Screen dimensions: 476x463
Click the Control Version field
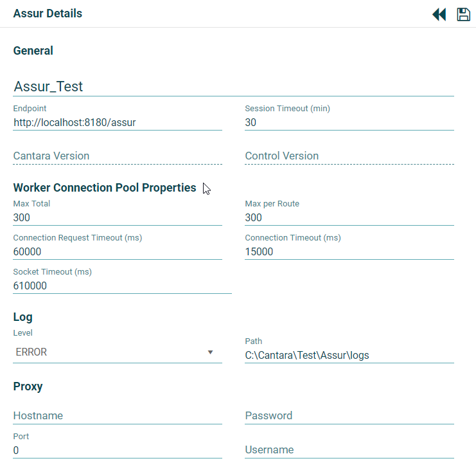[x=349, y=156]
